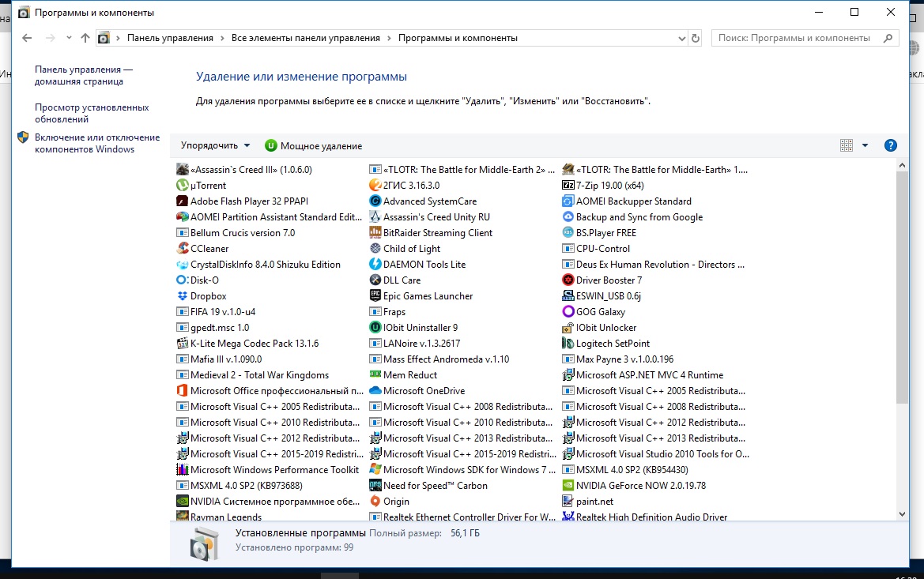Viewport: 924px width, 579px height.
Task: Click Все элементы панели управления breadcrumb
Action: click(x=306, y=38)
